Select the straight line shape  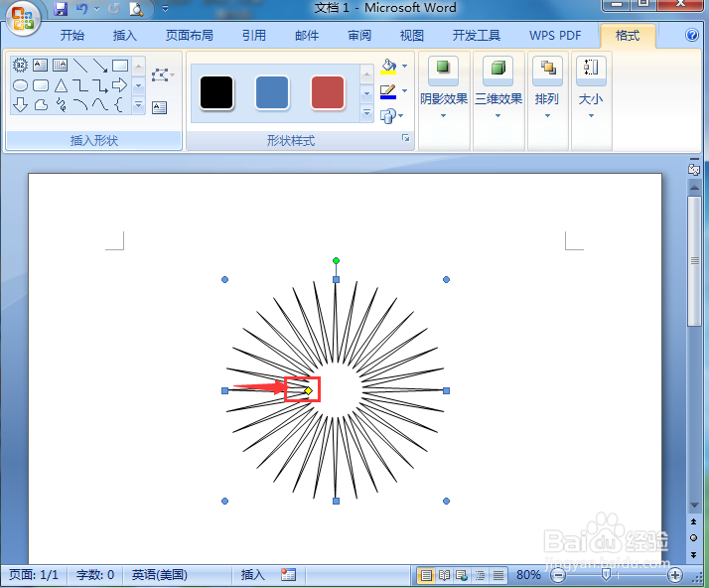(80, 66)
